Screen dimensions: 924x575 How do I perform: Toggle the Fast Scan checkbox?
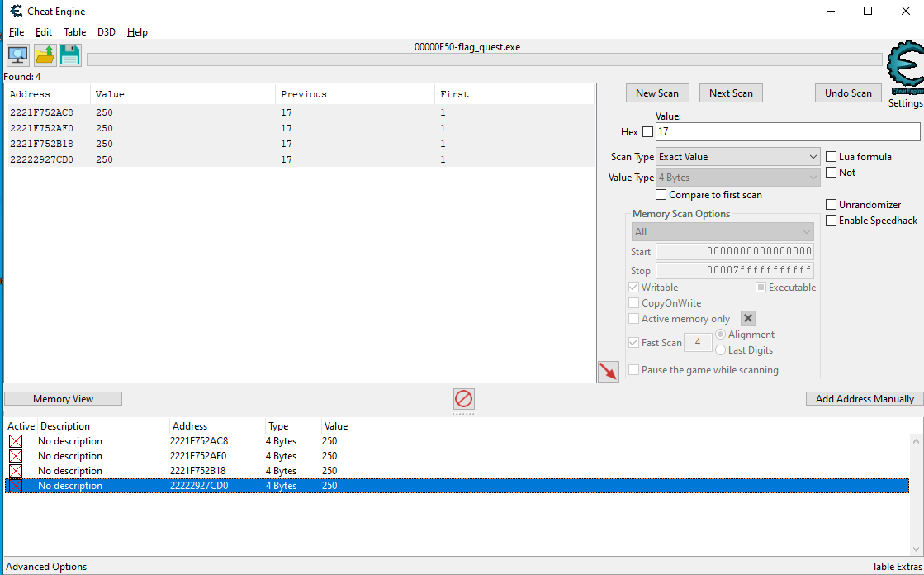pyautogui.click(x=634, y=343)
